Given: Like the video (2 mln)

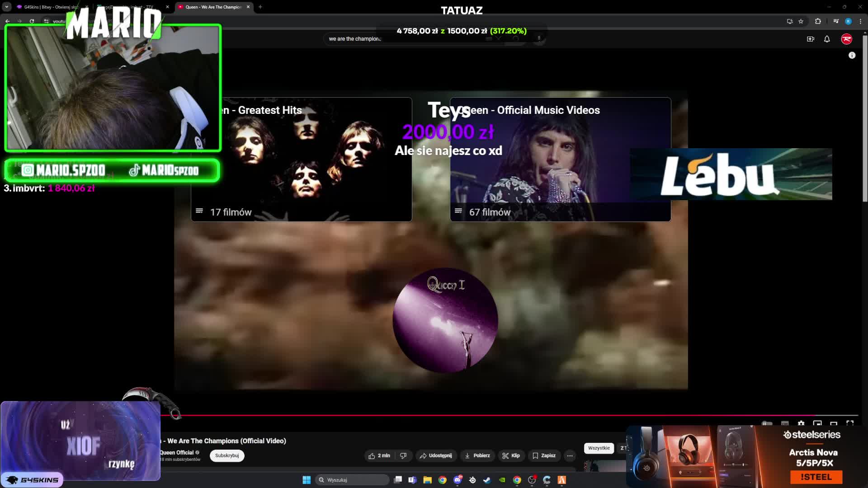Looking at the screenshot, I should (x=379, y=455).
